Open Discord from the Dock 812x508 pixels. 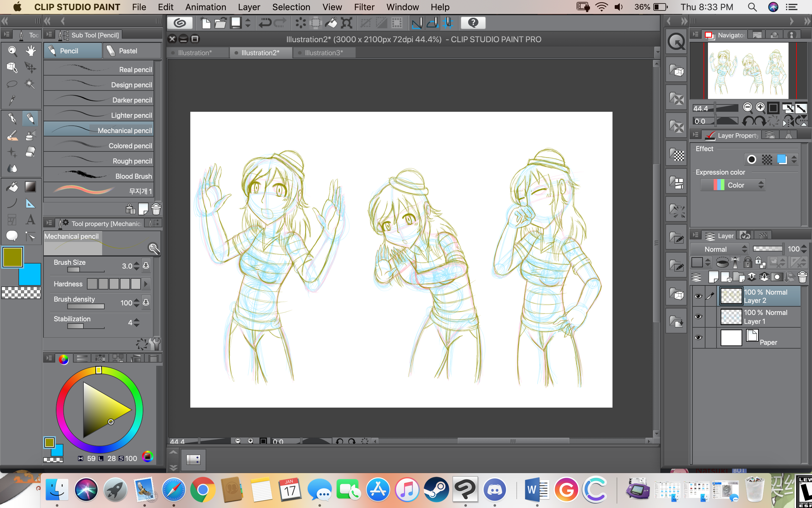(494, 490)
